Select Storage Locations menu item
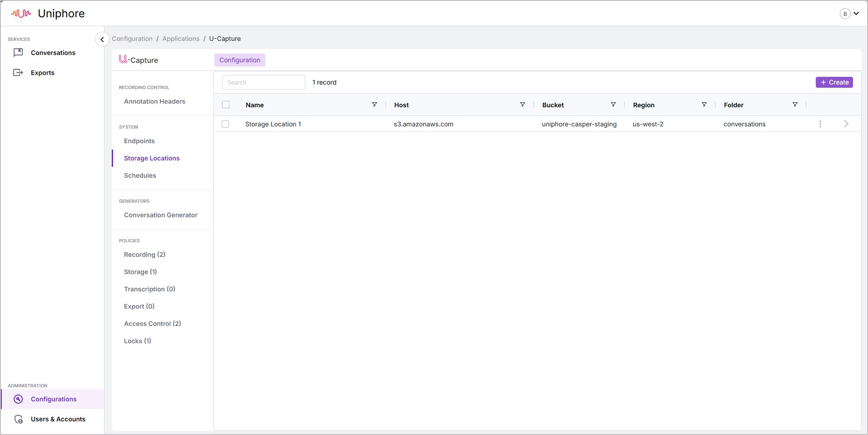The width and height of the screenshot is (868, 435). coord(152,158)
